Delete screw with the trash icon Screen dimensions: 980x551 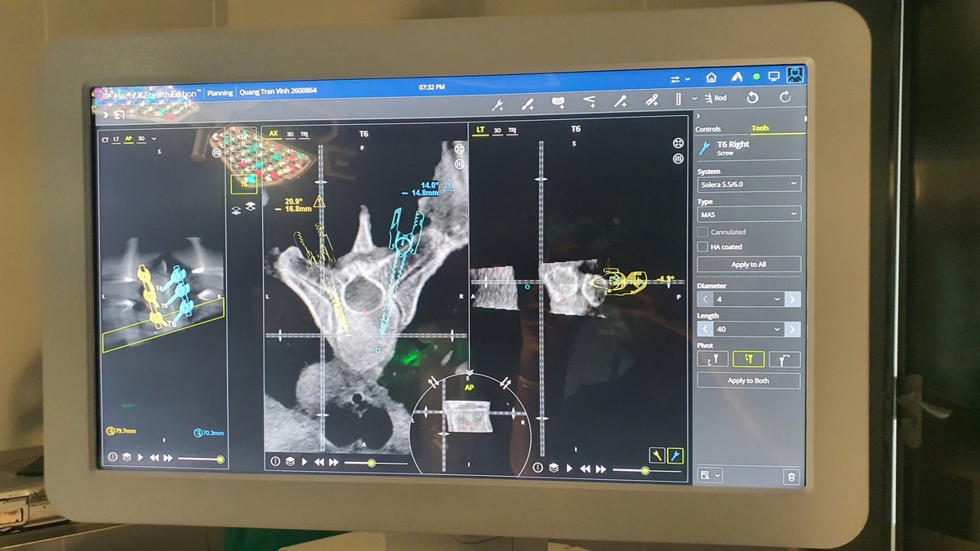[x=791, y=477]
